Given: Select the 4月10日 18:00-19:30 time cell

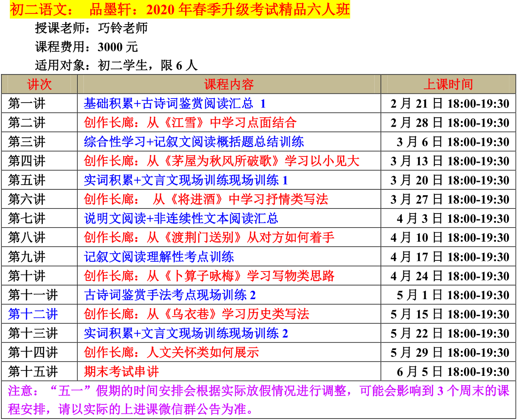Looking at the screenshot, I should pos(450,238).
